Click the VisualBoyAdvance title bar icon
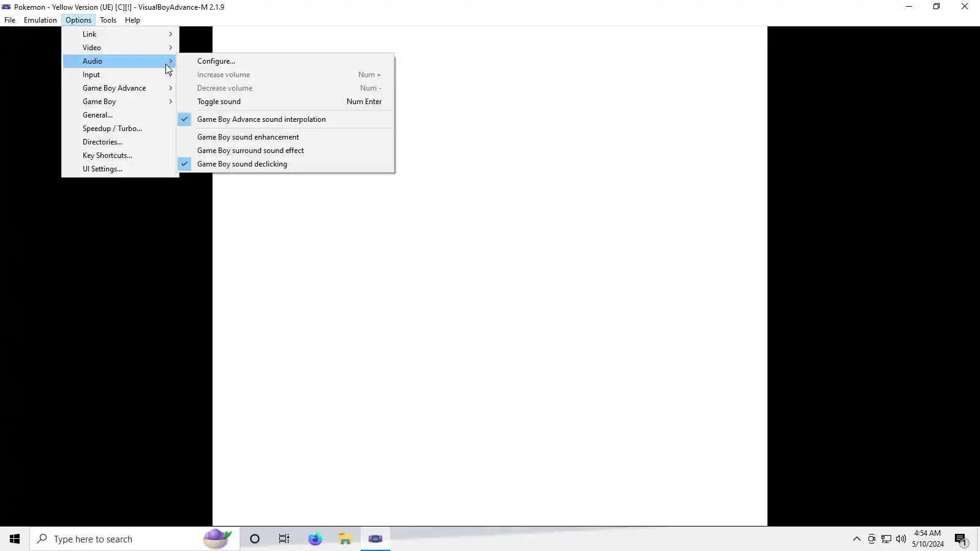The height and width of the screenshot is (551, 980). [x=6, y=7]
